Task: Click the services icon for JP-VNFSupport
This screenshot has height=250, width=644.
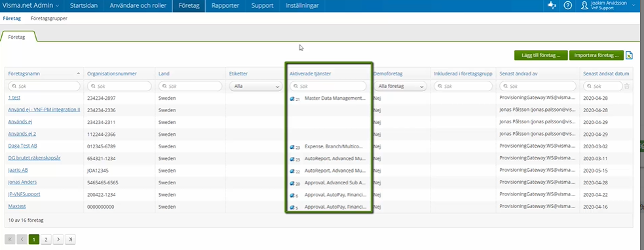Action: 292,196
